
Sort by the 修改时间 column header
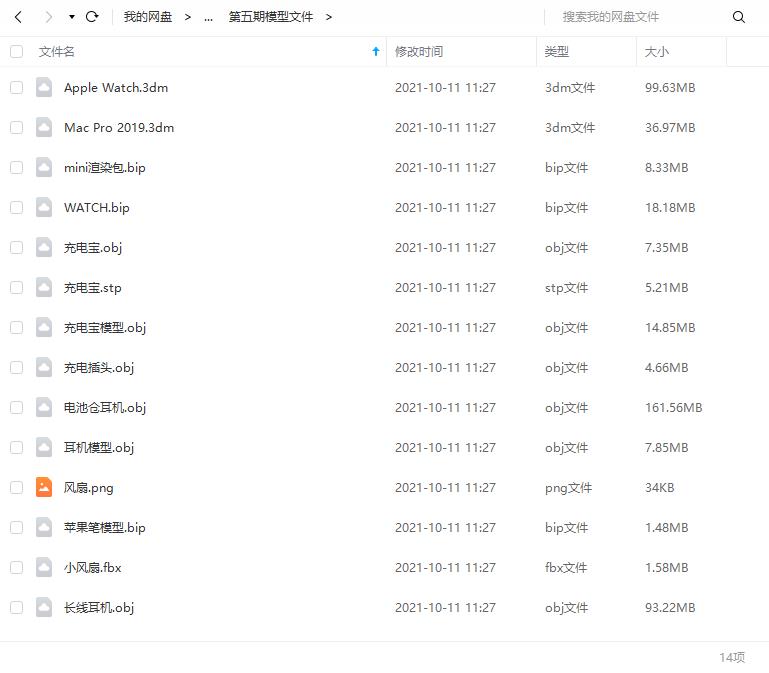(419, 51)
